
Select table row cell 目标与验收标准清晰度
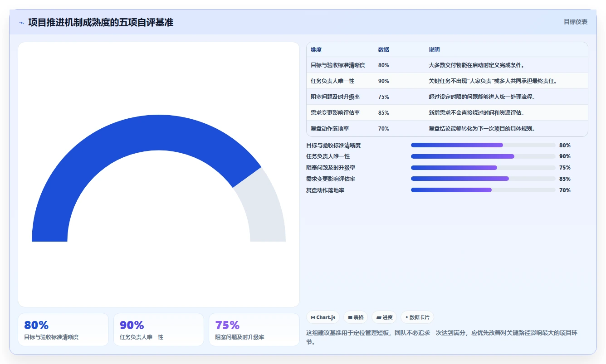coord(338,65)
